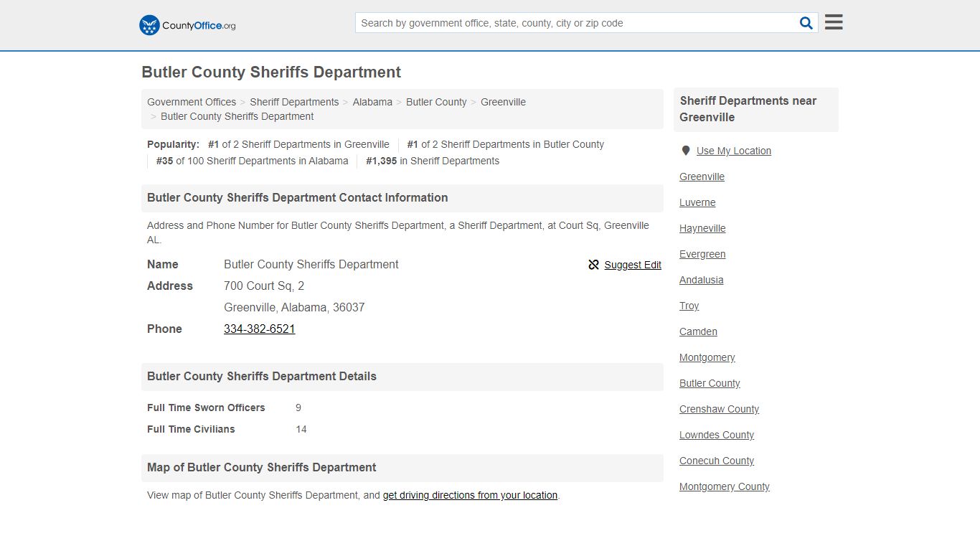Click Greenville, Alabama, 36037 text
The image size is (980, 551).
point(294,307)
